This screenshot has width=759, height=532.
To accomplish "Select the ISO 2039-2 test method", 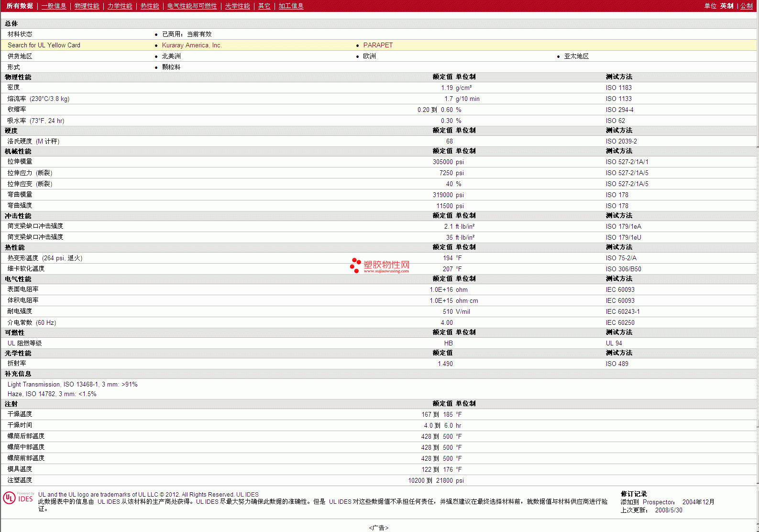I will coord(621,141).
